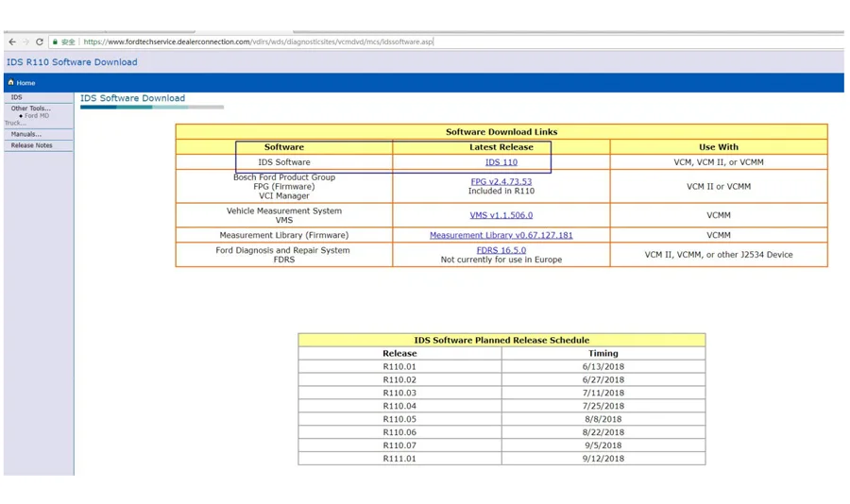Viewport: 850px width, 504px height.
Task: Click the green secure padlock icon
Action: [55, 42]
